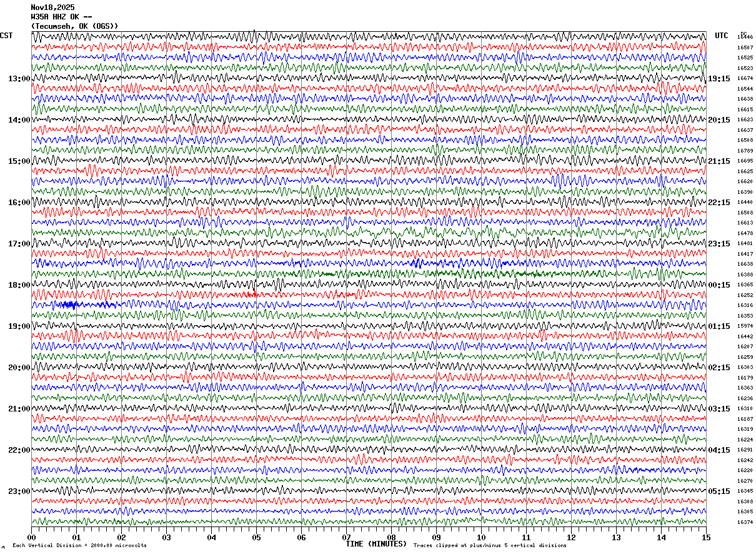Select the DC offset value 16390

(745, 192)
